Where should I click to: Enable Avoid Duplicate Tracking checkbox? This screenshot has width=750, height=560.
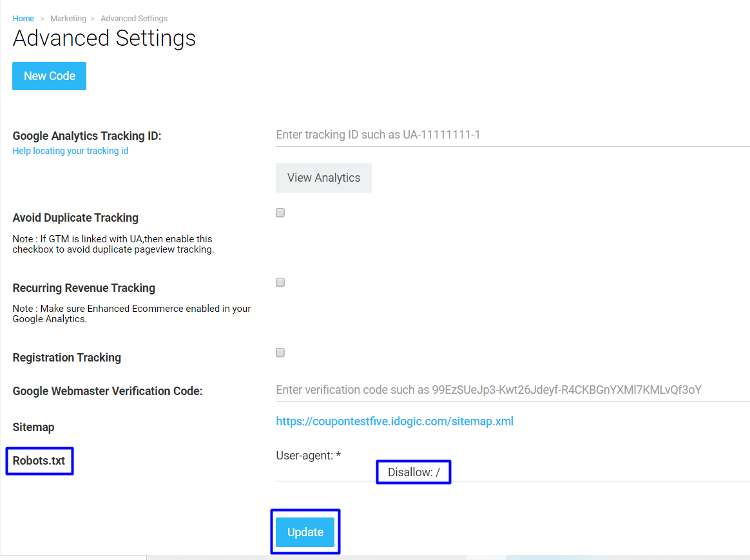pos(280,213)
